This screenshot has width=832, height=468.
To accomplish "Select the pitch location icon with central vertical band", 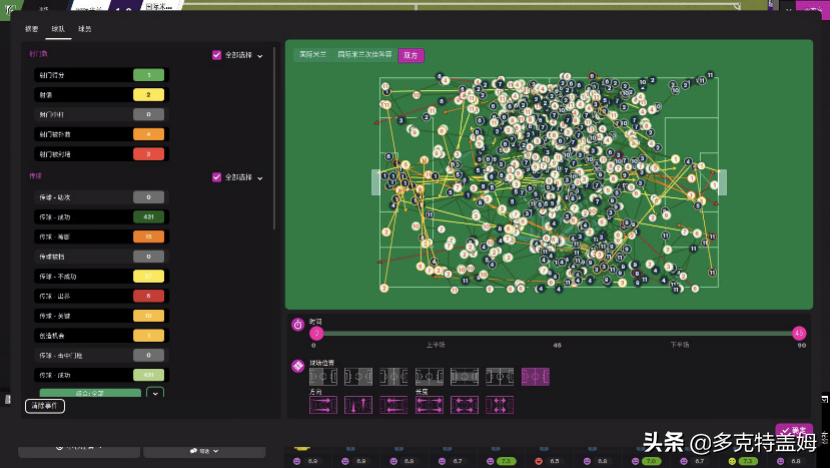I will 394,377.
